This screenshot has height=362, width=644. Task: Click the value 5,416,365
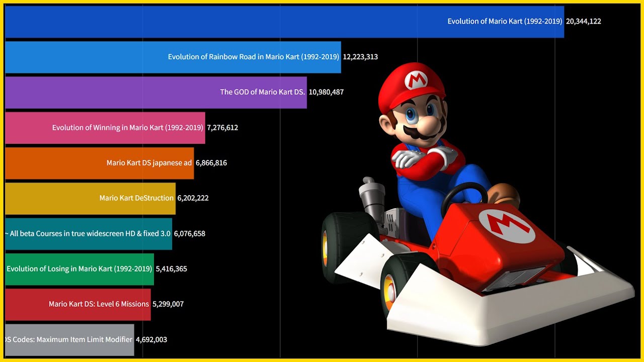point(172,269)
